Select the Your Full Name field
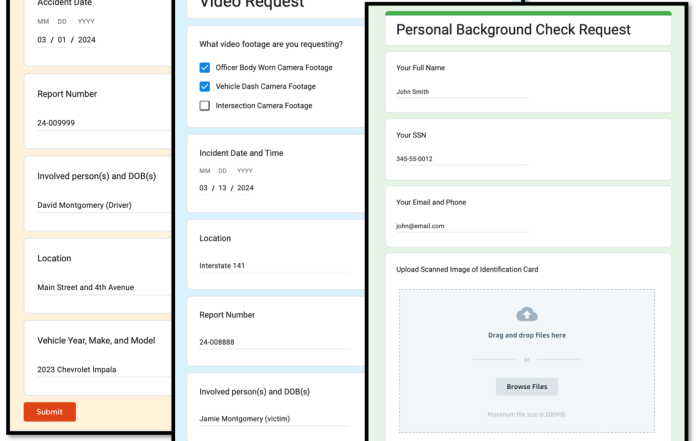Viewport: 700px width, 441px height. tap(462, 92)
